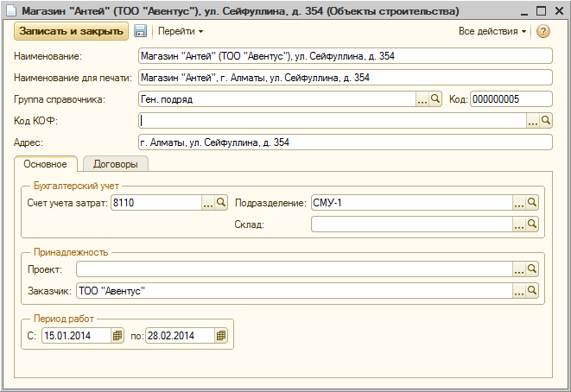Click the save diskette icon in toolbar
The height and width of the screenshot is (392, 571).
(140, 31)
